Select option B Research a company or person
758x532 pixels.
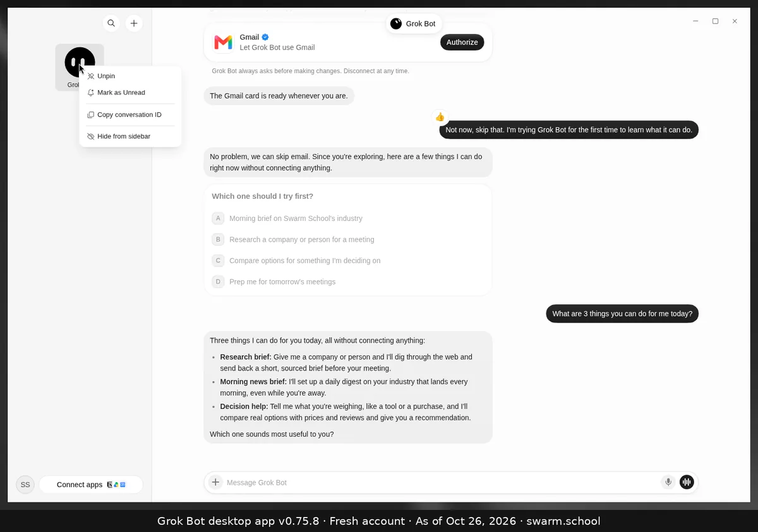347,239
